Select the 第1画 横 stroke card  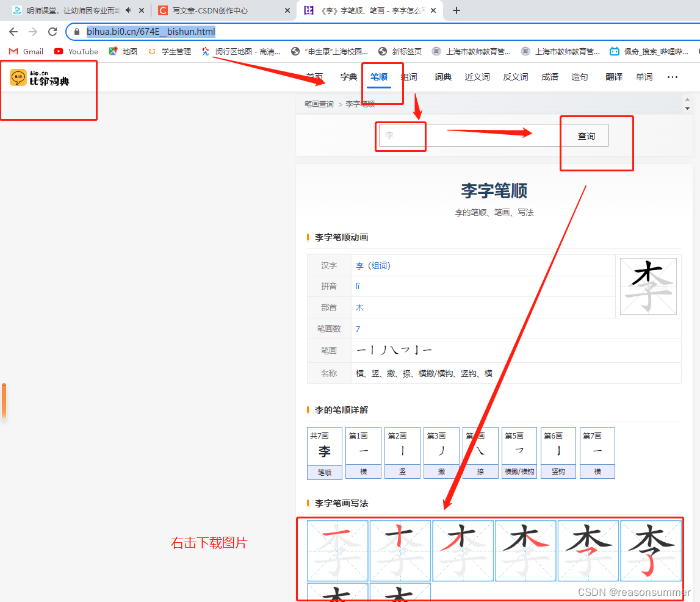point(363,453)
